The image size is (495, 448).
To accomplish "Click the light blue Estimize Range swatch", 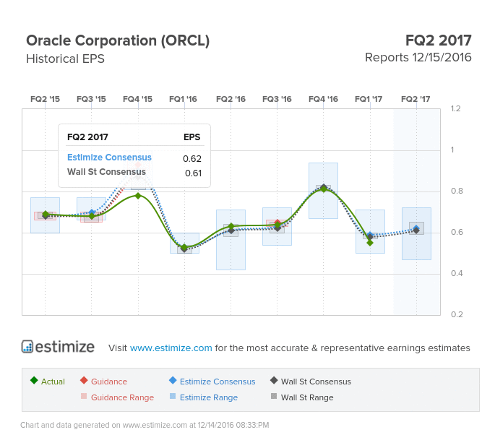I will point(173,396).
